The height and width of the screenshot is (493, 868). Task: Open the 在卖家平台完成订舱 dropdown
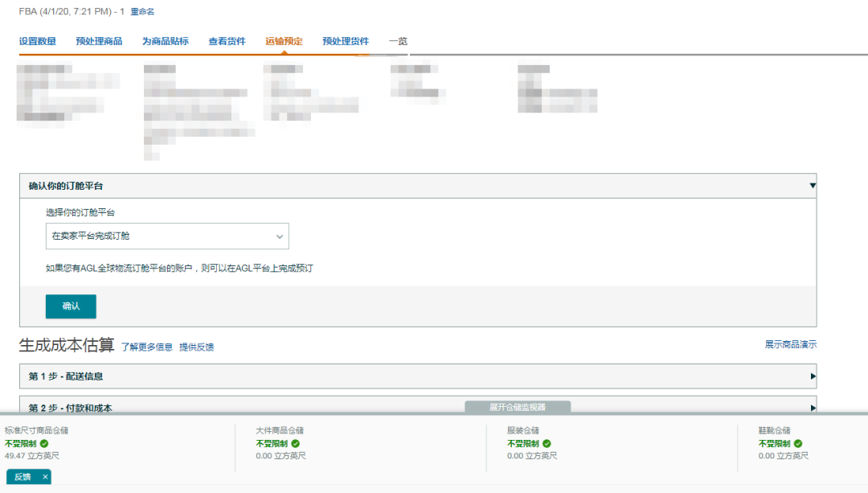[x=167, y=236]
